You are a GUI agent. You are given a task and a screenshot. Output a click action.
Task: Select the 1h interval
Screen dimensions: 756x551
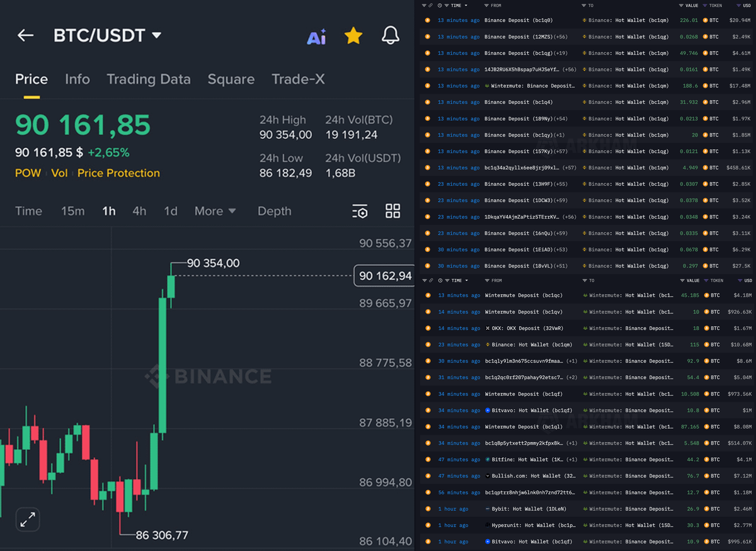point(109,211)
